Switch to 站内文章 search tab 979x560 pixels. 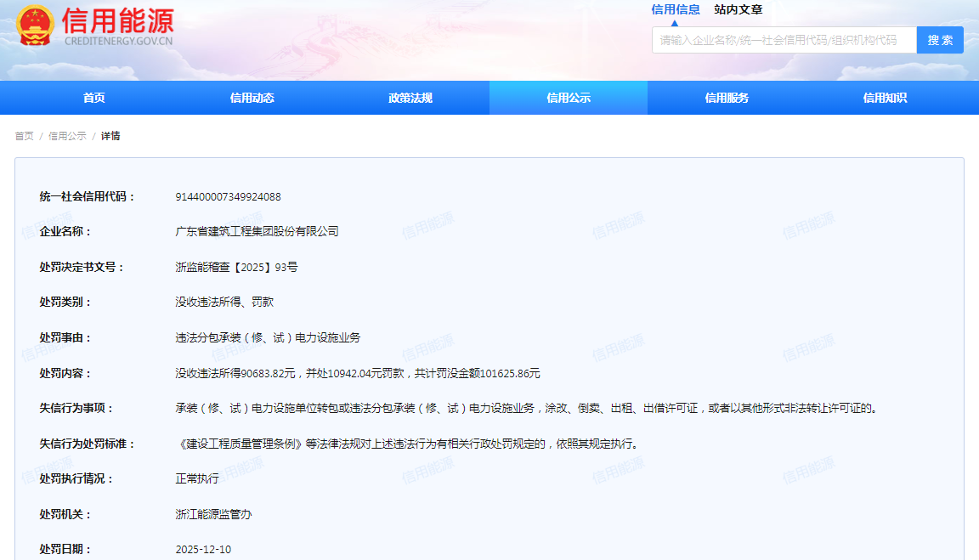tap(738, 9)
